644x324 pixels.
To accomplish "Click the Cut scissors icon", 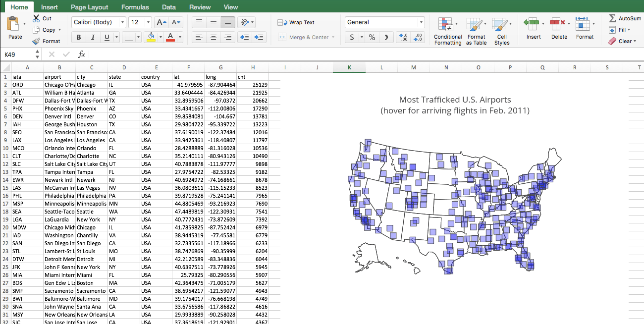I will (37, 18).
